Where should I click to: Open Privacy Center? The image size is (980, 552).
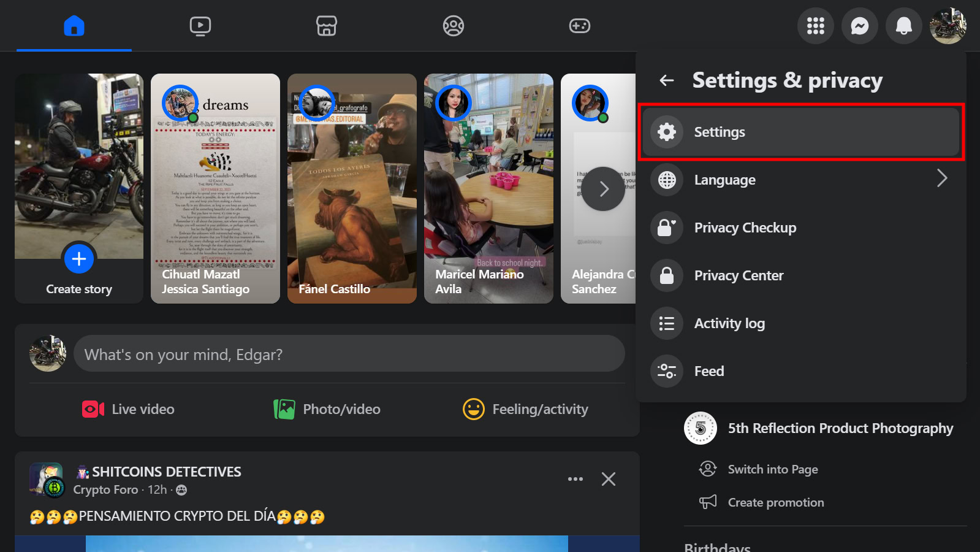801,275
